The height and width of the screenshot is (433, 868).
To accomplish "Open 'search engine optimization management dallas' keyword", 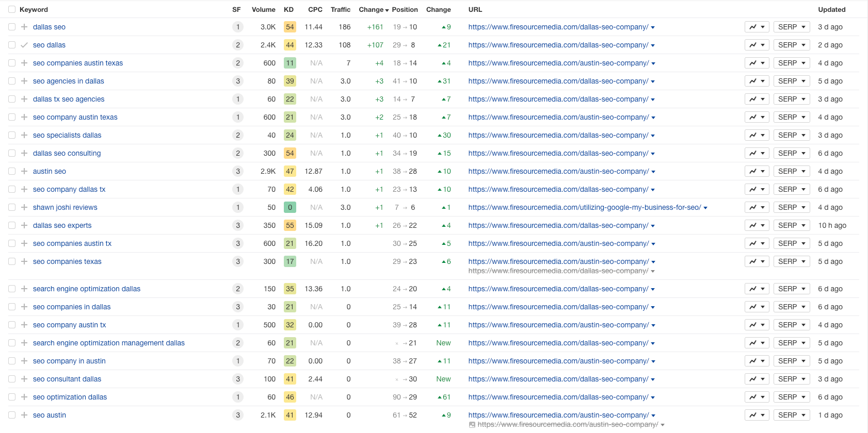I will coord(109,343).
